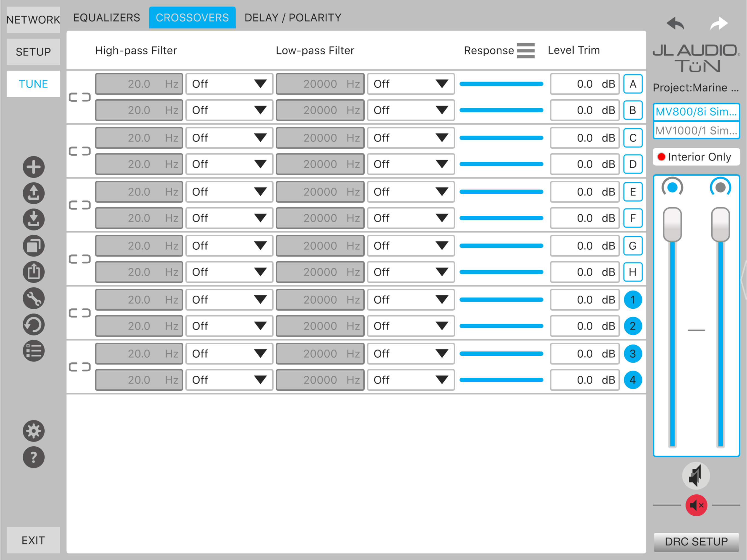Click the Project:Marine name label
747x560 pixels.
click(x=696, y=87)
